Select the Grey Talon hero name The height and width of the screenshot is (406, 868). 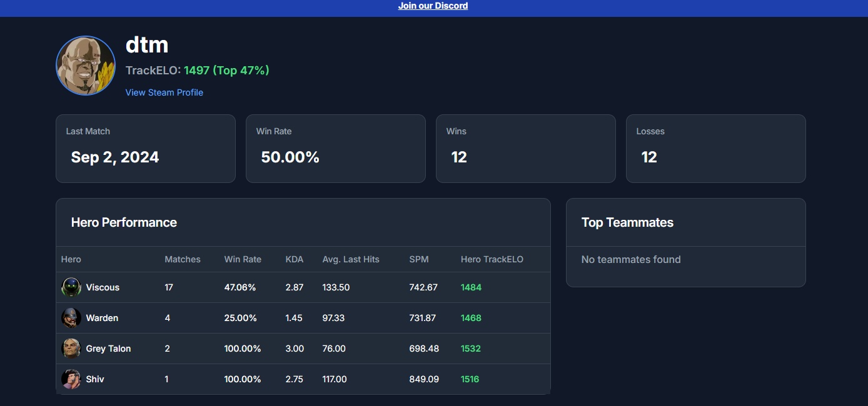tap(108, 349)
